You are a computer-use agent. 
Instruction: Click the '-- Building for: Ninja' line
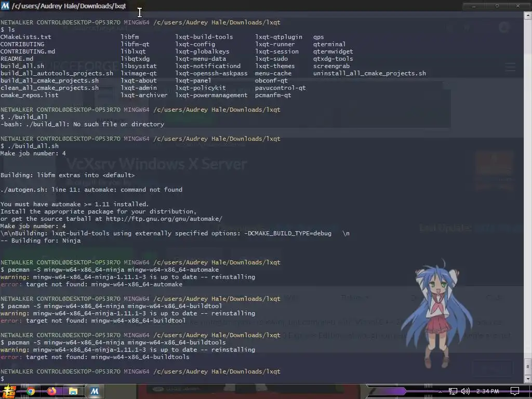click(x=41, y=241)
